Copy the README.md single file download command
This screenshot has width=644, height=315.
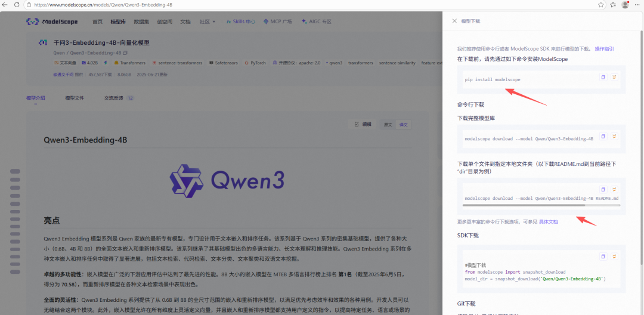[603, 190]
